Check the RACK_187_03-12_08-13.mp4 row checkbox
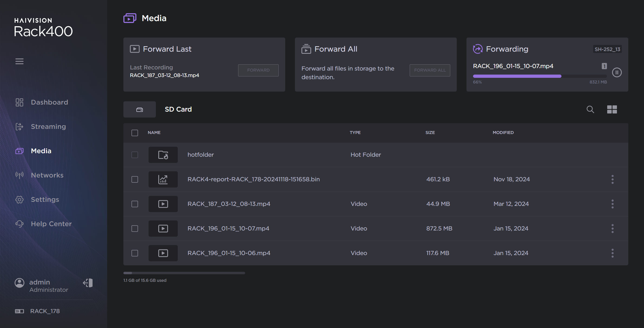 (x=135, y=204)
